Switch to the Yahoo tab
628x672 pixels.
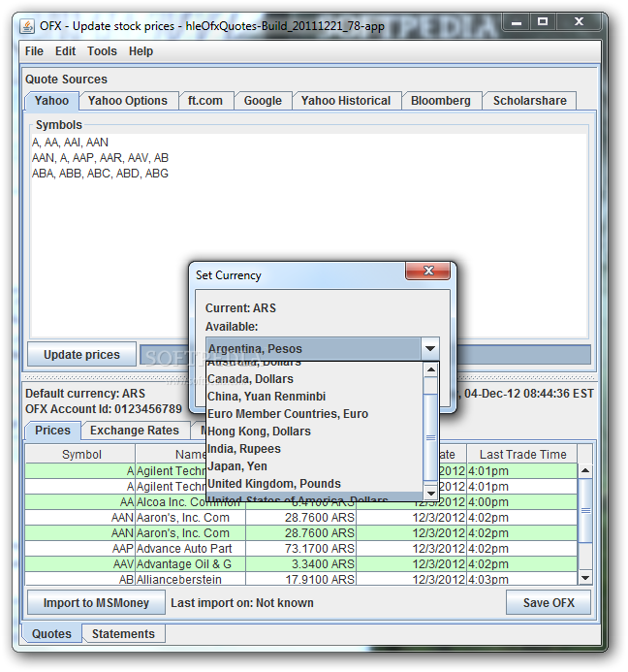tap(51, 101)
